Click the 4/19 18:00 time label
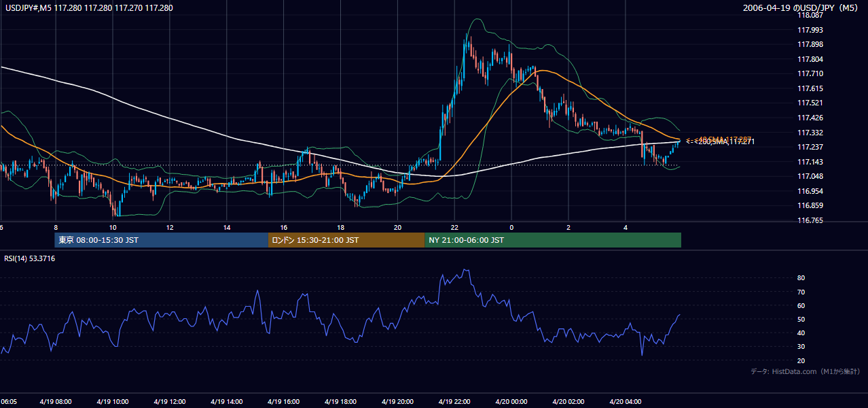The height and width of the screenshot is (408, 868). (341, 401)
